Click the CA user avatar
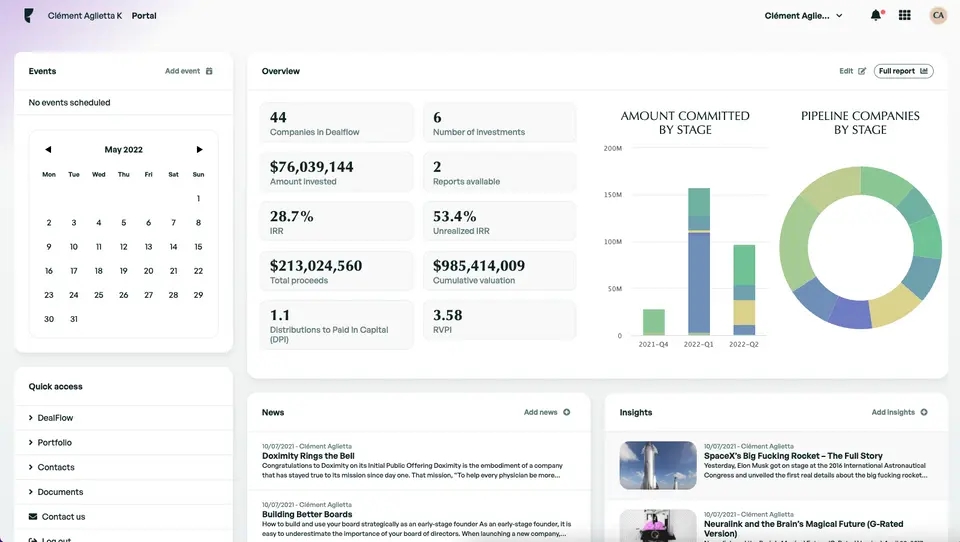960x542 pixels. coord(938,15)
